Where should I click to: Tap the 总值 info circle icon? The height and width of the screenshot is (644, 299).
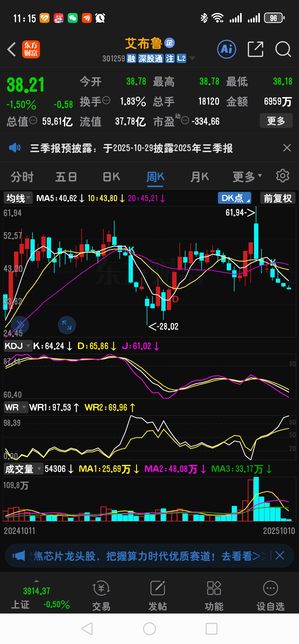33,121
